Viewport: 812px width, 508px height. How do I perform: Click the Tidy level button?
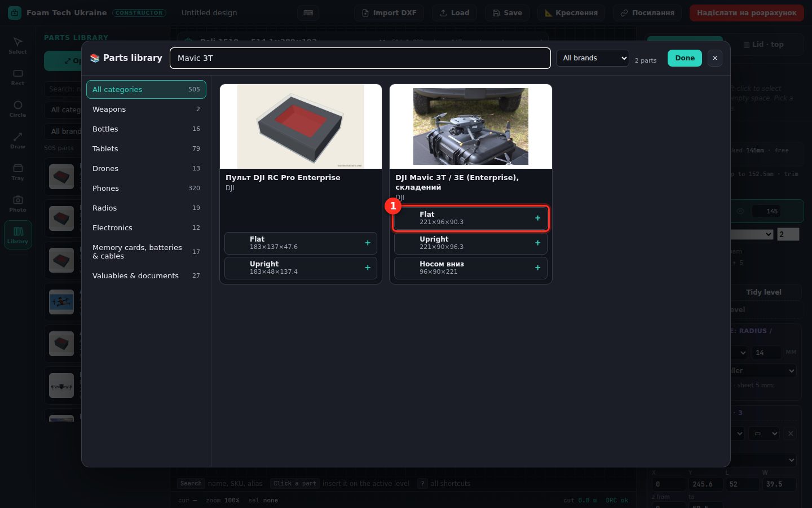pos(764,292)
